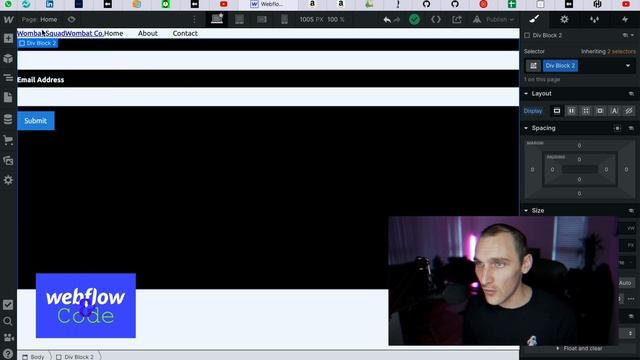
Task: Set display to inline-block
Action: pyautogui.click(x=600, y=111)
